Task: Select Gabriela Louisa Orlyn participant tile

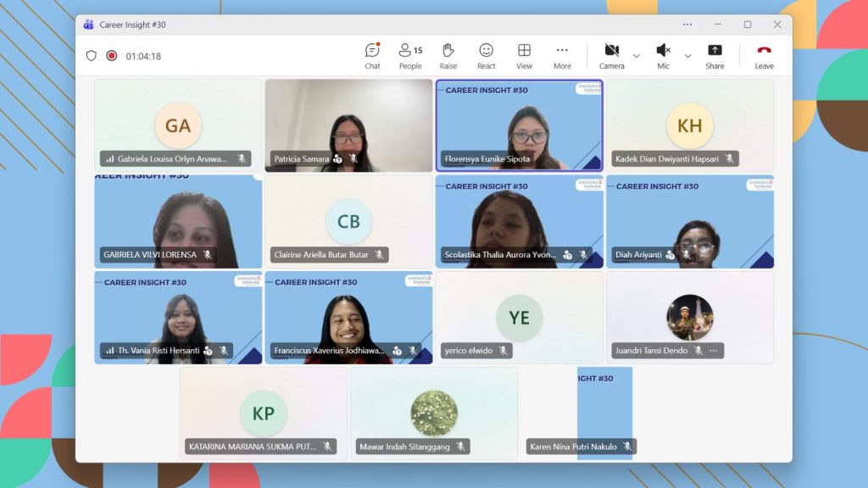Action: (x=178, y=125)
